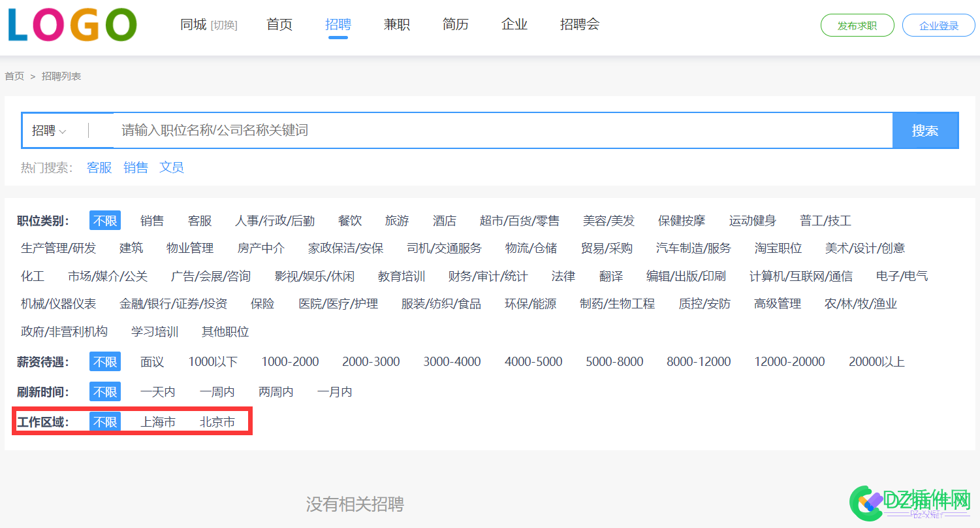
Task: Open the 简历 navigation tab
Action: coord(456,25)
